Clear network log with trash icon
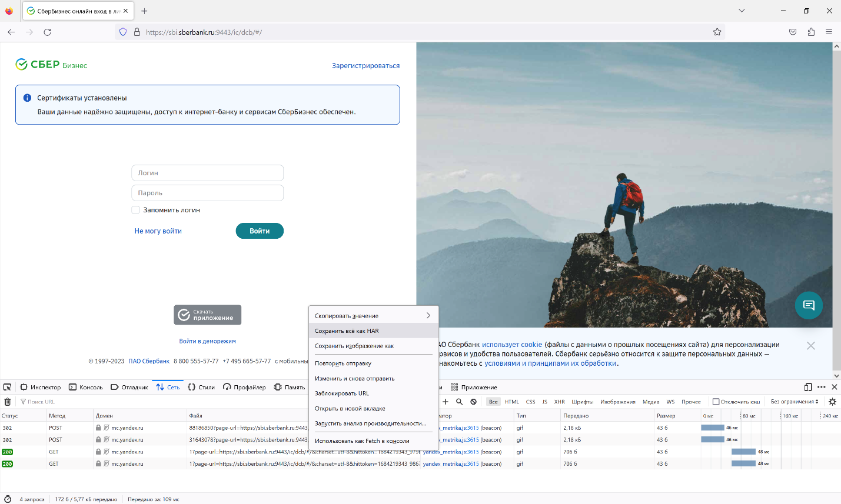The height and width of the screenshot is (504, 841). (8, 402)
